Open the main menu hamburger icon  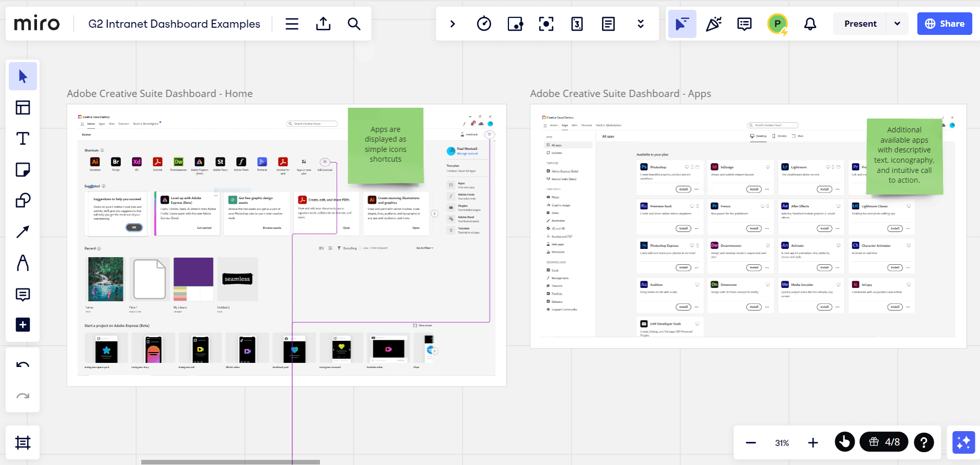pyautogui.click(x=292, y=24)
